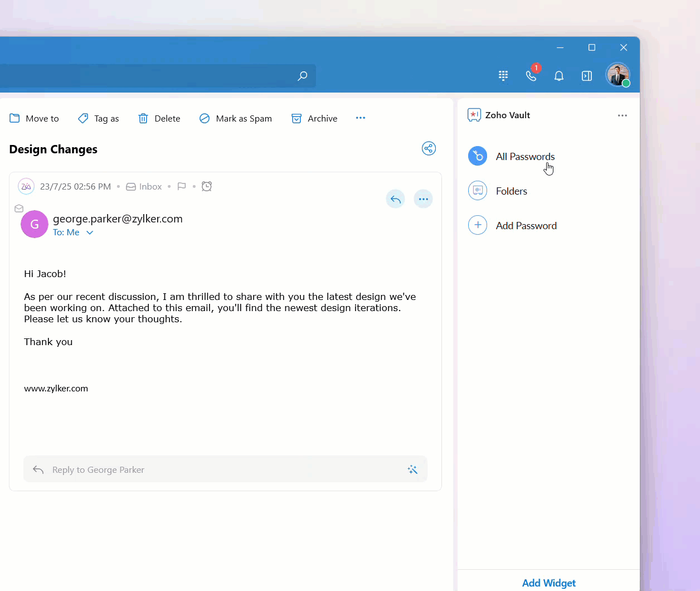
Task: Click the Mark as Spam text label
Action: tap(244, 118)
